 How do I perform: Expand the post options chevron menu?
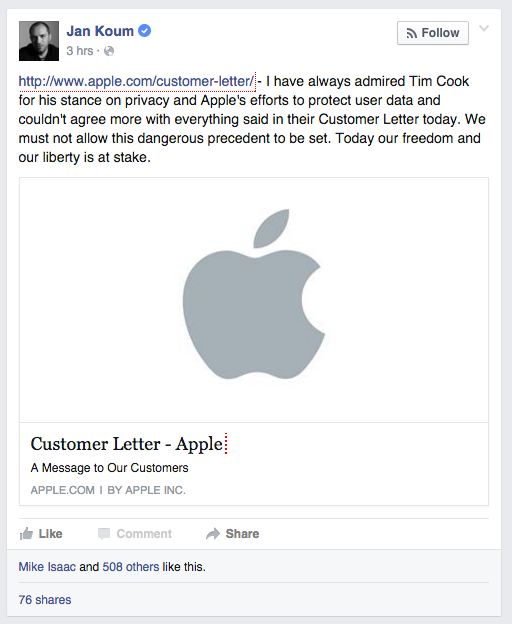[x=484, y=29]
